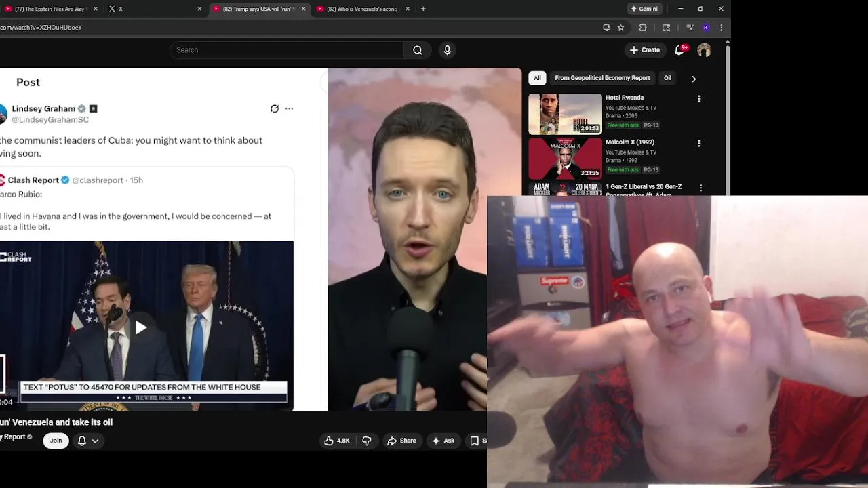
Task: Open YouTube notifications bell with 9+ badge
Action: (x=679, y=50)
